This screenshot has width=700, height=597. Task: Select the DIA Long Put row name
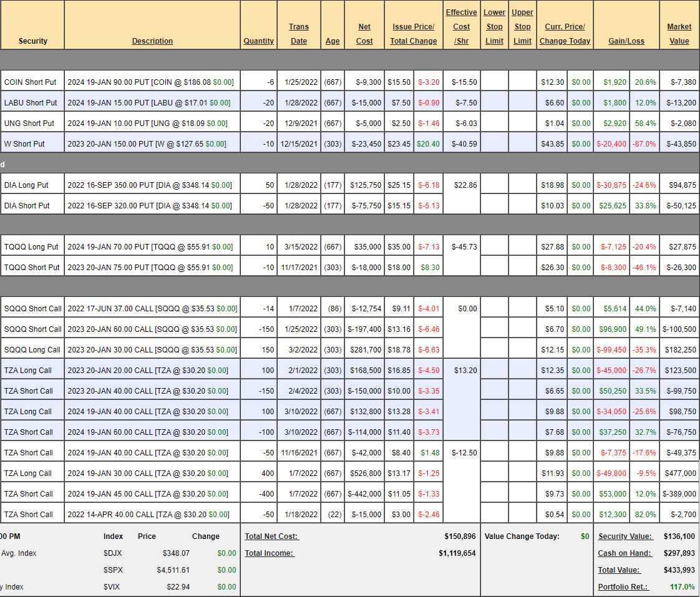26,185
